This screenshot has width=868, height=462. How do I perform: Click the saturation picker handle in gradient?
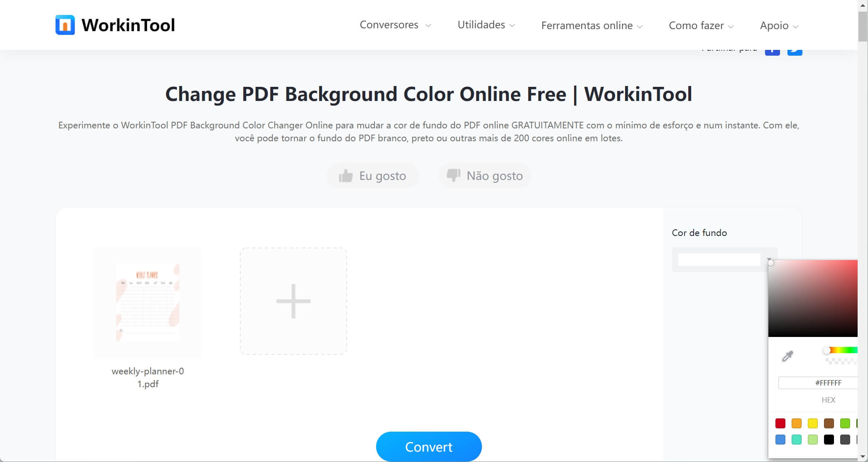point(771,263)
